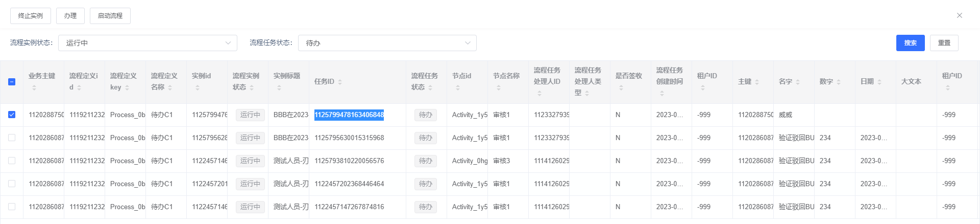Click the sort icon for 任务ID column

(x=340, y=82)
